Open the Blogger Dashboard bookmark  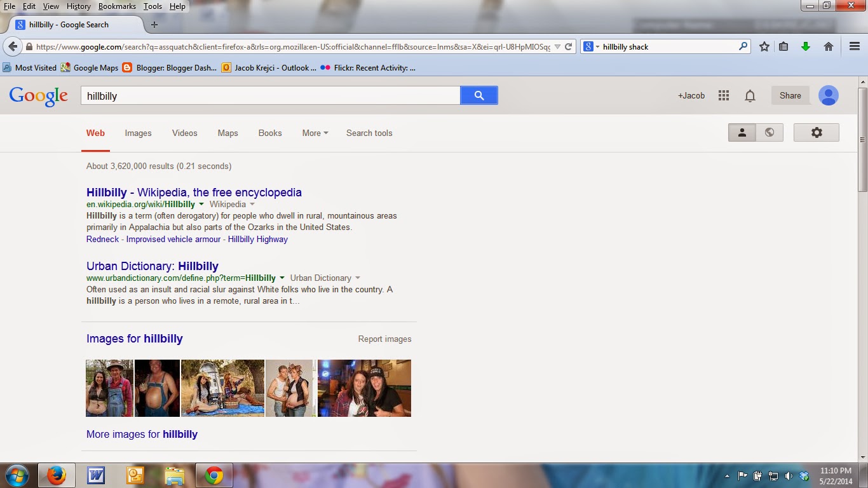(x=169, y=67)
